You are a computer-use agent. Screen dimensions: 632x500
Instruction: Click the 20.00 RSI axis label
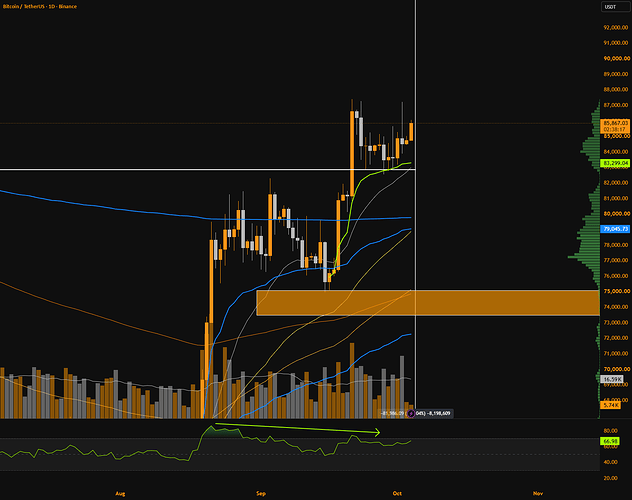click(611, 478)
